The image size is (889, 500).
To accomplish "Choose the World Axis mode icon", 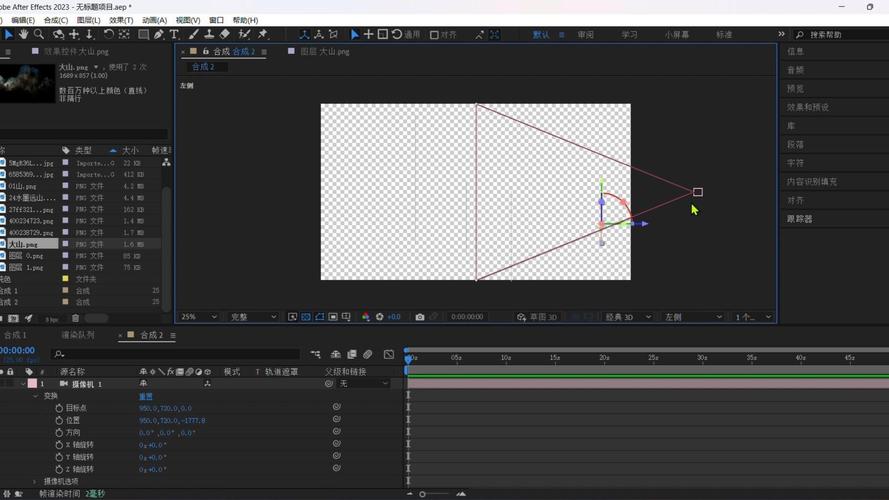I will (x=319, y=35).
